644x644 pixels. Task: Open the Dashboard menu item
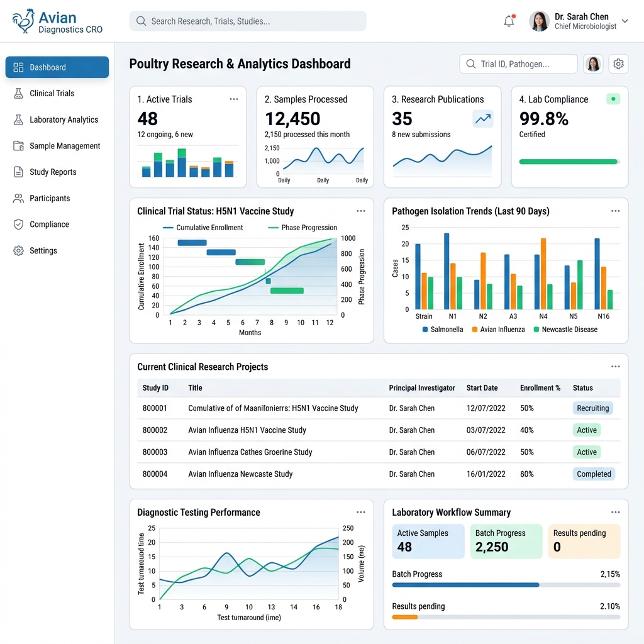[57, 67]
